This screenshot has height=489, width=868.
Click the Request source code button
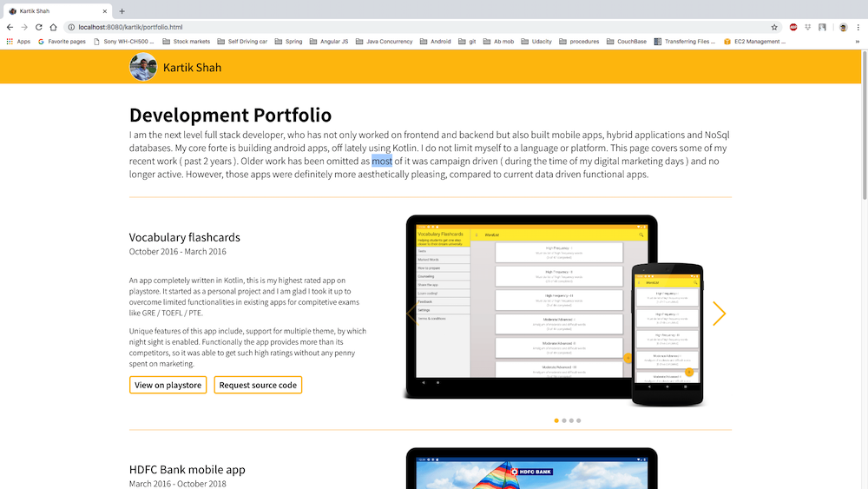pyautogui.click(x=258, y=385)
